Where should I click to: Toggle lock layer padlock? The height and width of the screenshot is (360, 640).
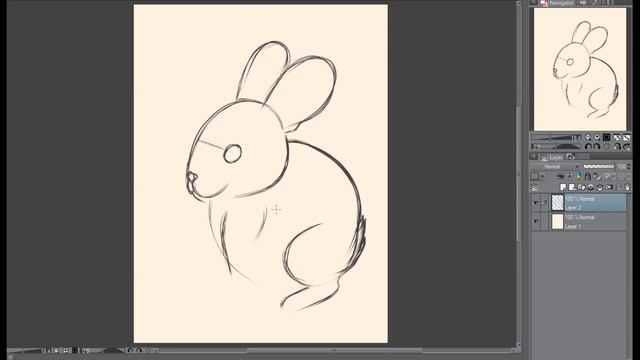point(588,176)
